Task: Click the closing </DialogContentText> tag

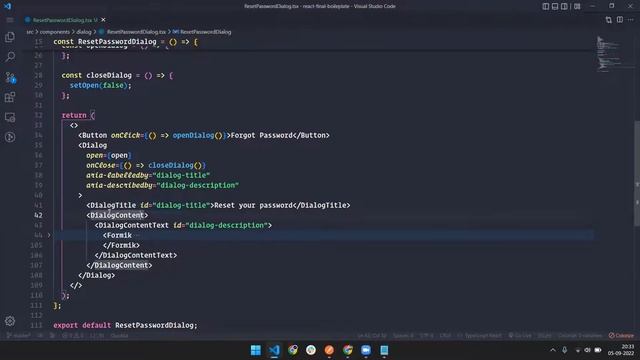Action: pos(136,255)
